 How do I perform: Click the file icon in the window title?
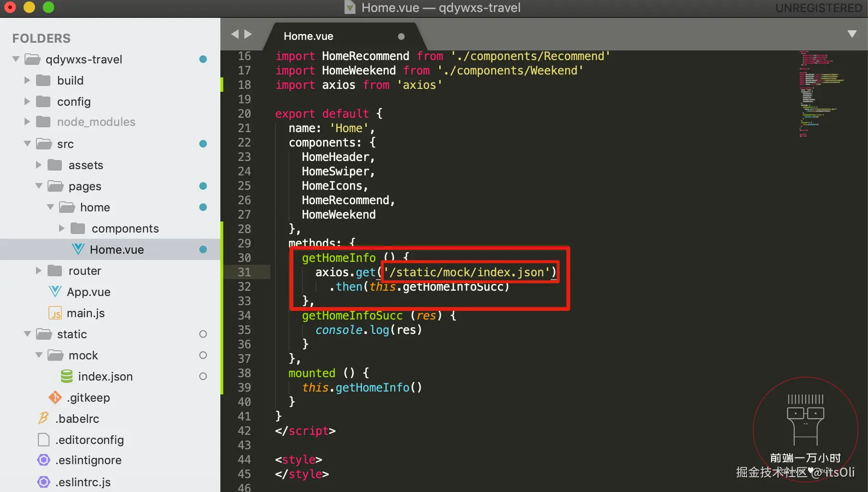[350, 8]
